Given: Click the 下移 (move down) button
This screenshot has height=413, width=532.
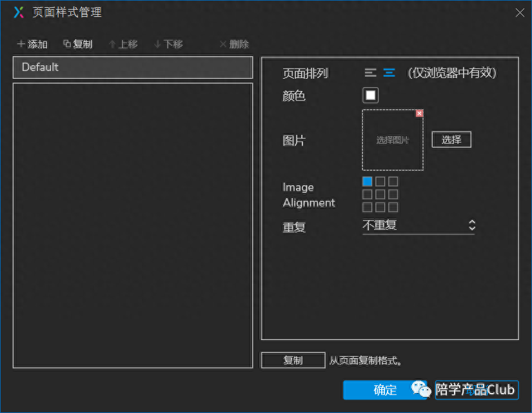Looking at the screenshot, I should pos(168,44).
